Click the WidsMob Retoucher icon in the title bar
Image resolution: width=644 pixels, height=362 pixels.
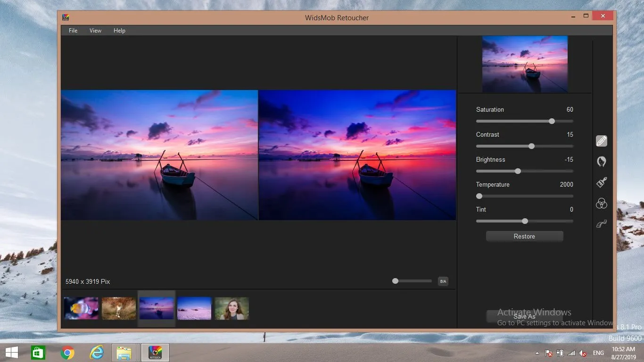pos(66,17)
